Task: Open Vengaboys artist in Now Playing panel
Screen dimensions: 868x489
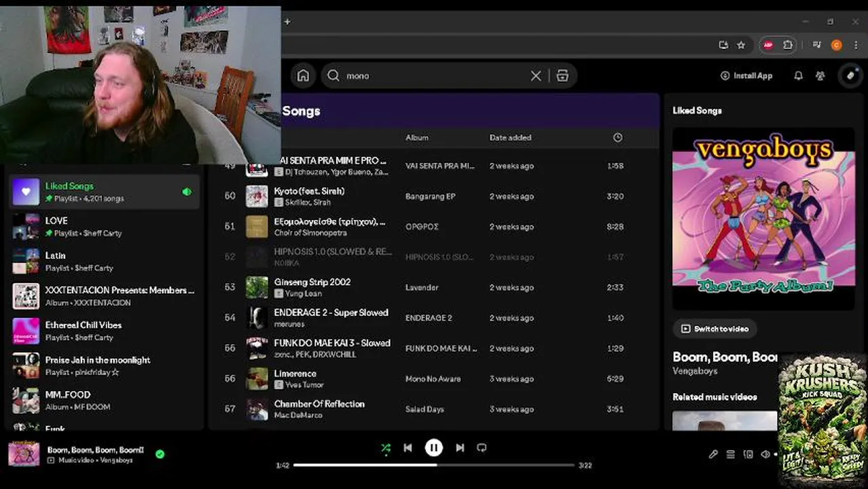Action: 695,371
